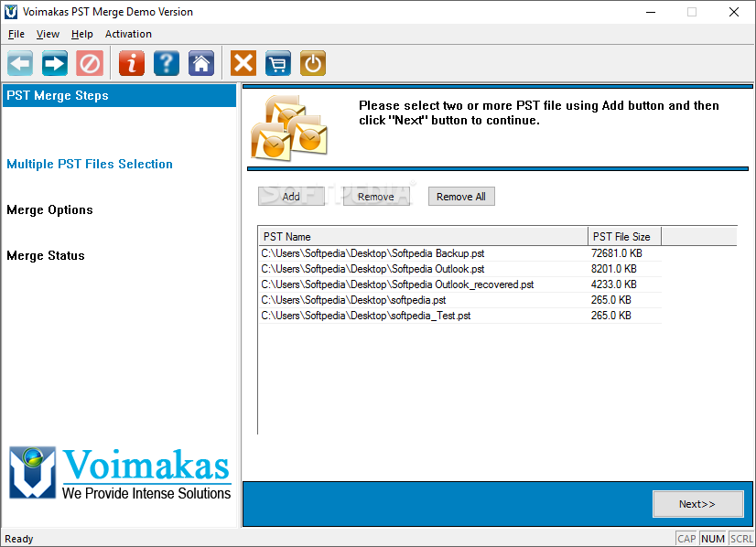Click the Voimakas logo in sidebar
Image resolution: width=756 pixels, height=547 pixels.
tap(120, 472)
